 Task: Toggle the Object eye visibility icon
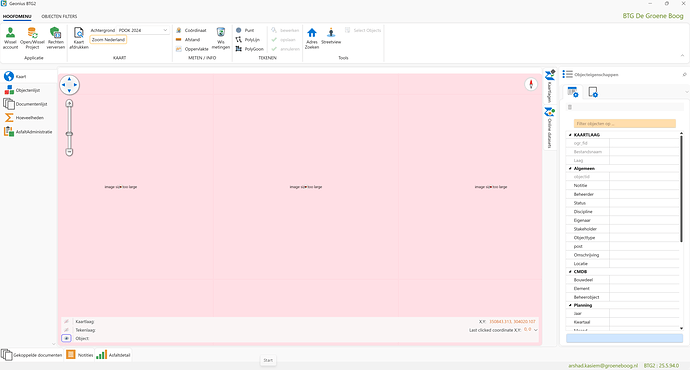click(x=66, y=338)
